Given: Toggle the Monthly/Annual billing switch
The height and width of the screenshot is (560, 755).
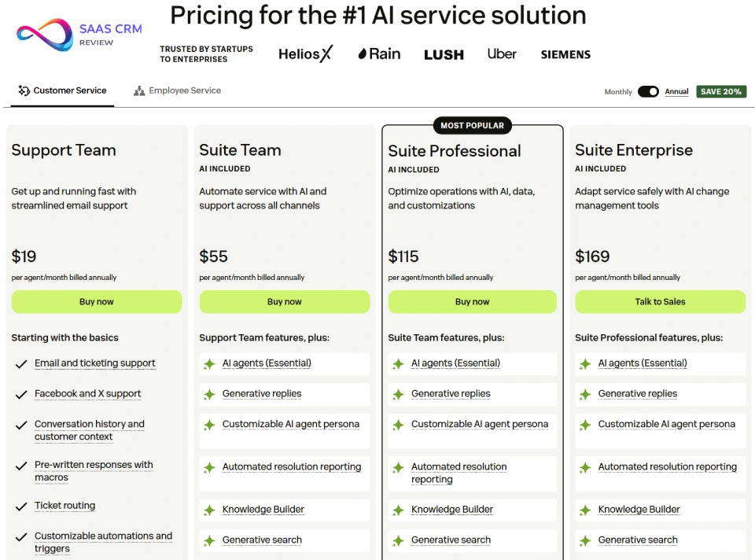Looking at the screenshot, I should click(x=648, y=91).
